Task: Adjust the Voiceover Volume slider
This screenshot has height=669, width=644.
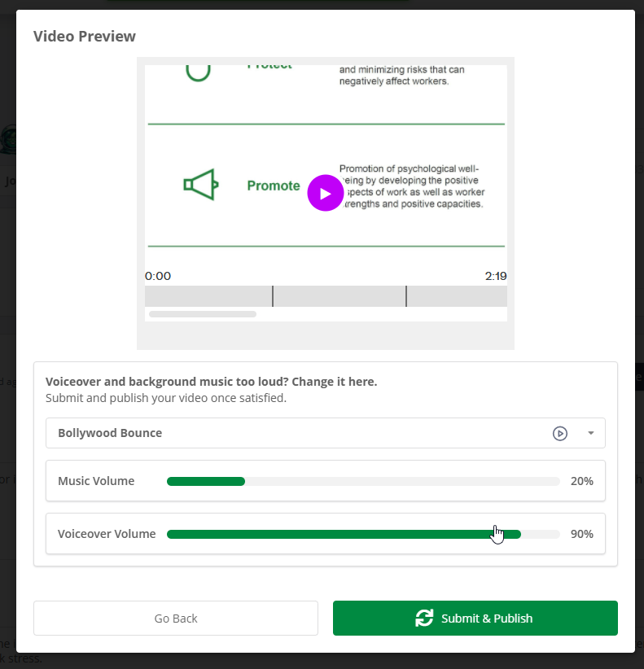Action: (363, 534)
